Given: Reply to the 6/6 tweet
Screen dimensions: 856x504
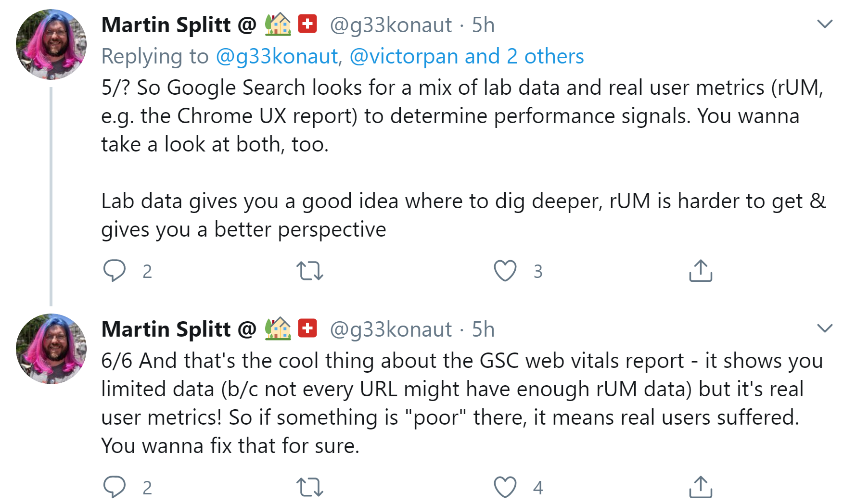Looking at the screenshot, I should coord(115,487).
